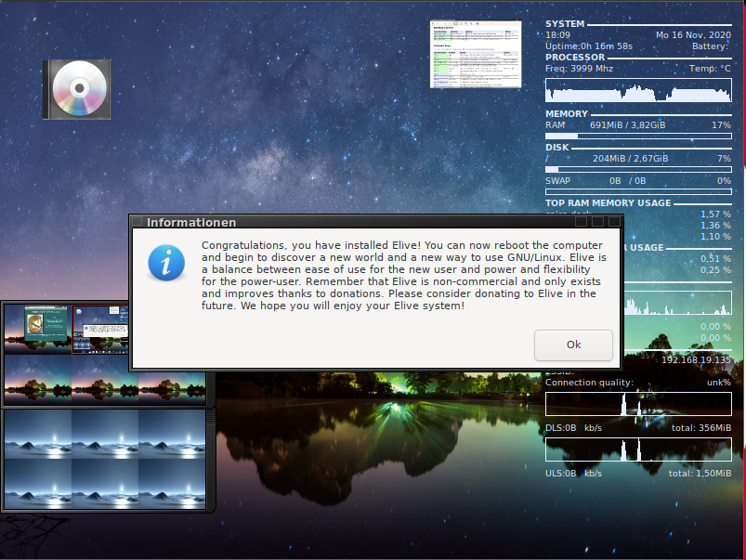Open the window menu icon left of Informationen title
Image resolution: width=746 pixels, height=560 pixels.
(x=137, y=222)
